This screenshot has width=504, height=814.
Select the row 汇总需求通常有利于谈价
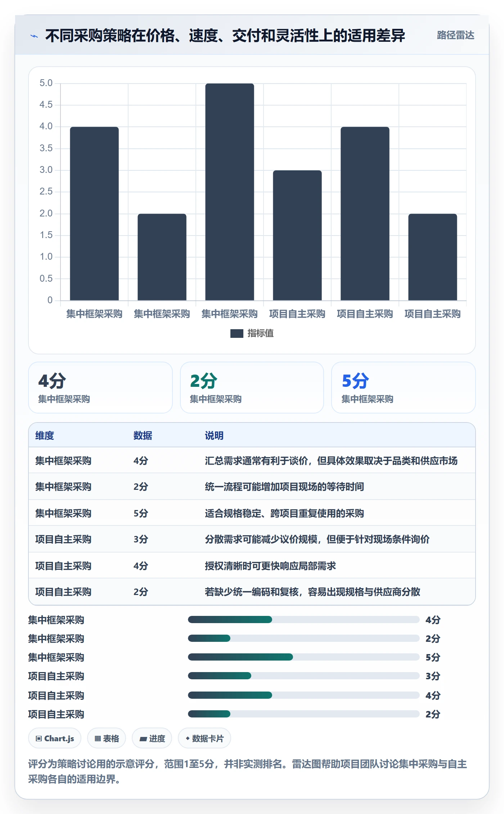pyautogui.click(x=252, y=460)
